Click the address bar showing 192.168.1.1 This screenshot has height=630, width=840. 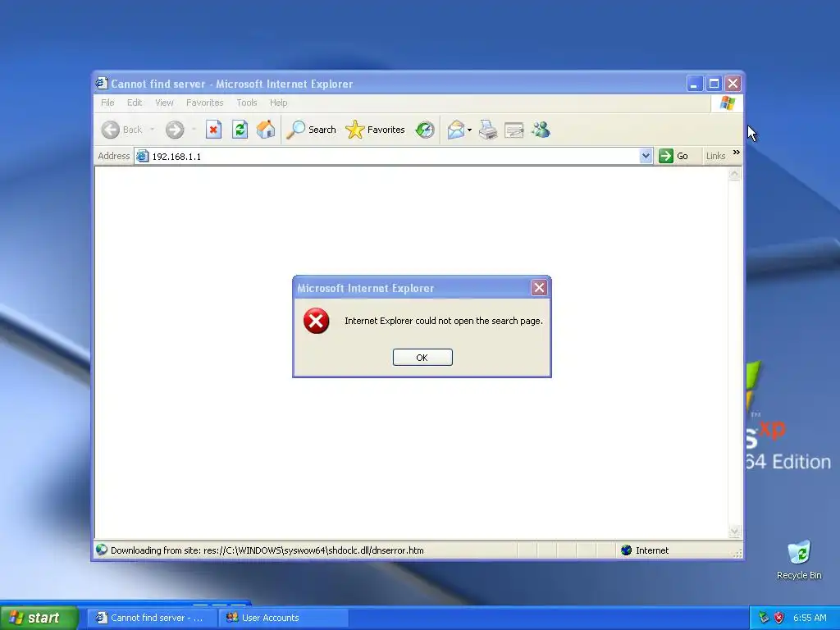click(x=394, y=157)
